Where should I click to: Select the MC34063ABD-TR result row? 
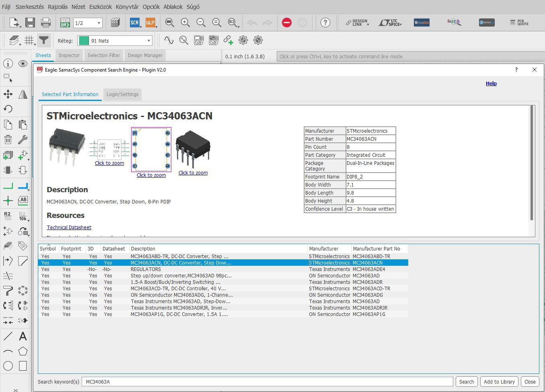tap(223, 257)
